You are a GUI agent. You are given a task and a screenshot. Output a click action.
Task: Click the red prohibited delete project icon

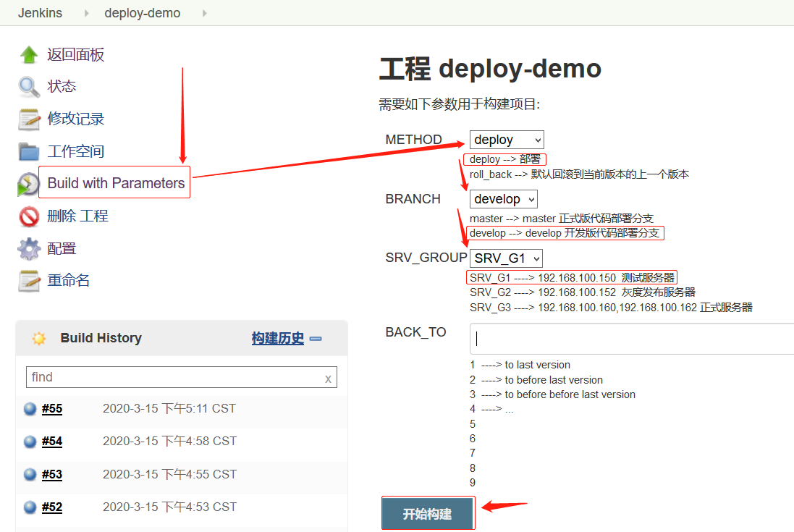click(x=29, y=216)
